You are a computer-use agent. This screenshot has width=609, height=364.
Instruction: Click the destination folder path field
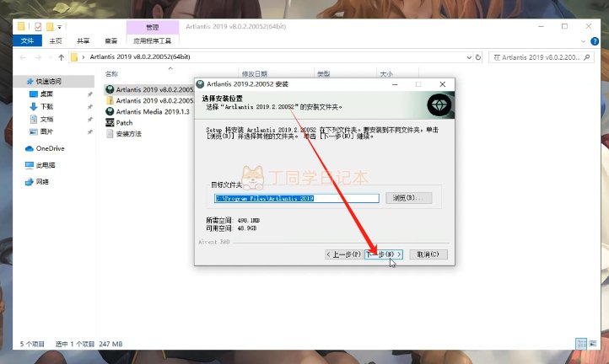pos(297,198)
